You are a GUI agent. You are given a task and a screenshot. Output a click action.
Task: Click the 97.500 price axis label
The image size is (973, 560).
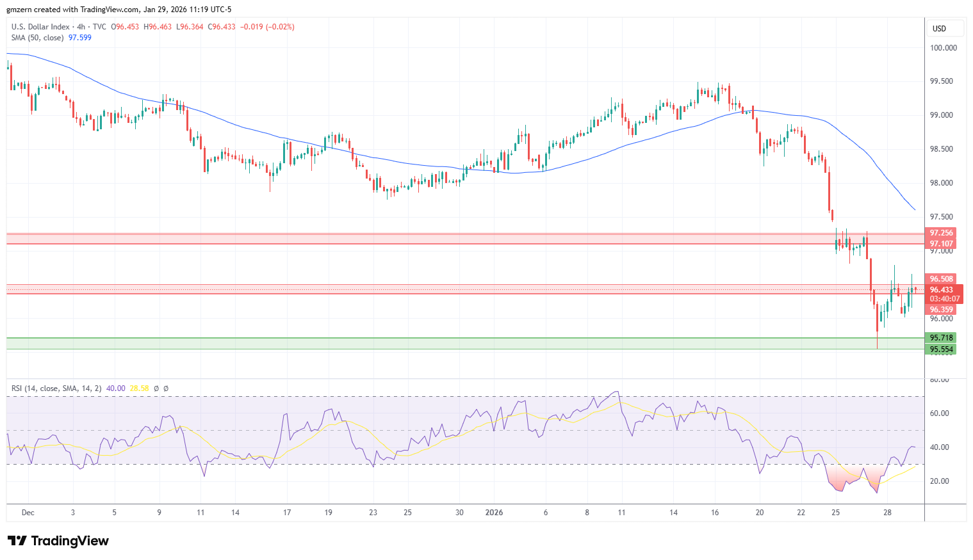pyautogui.click(x=942, y=217)
